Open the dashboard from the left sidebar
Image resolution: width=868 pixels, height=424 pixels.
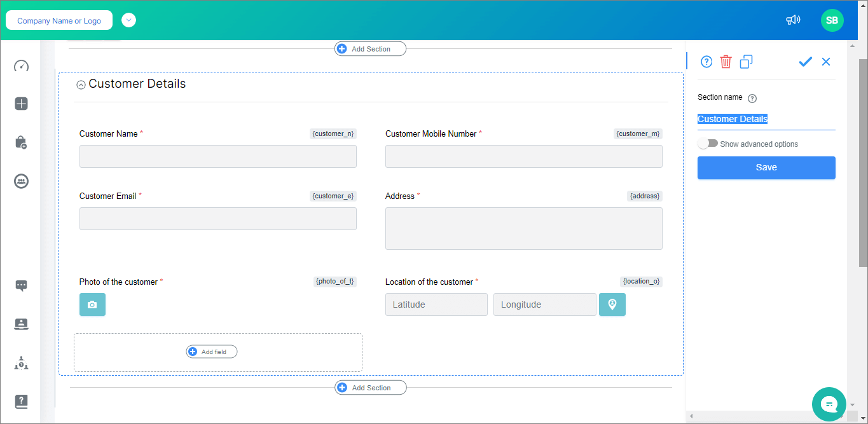click(21, 66)
